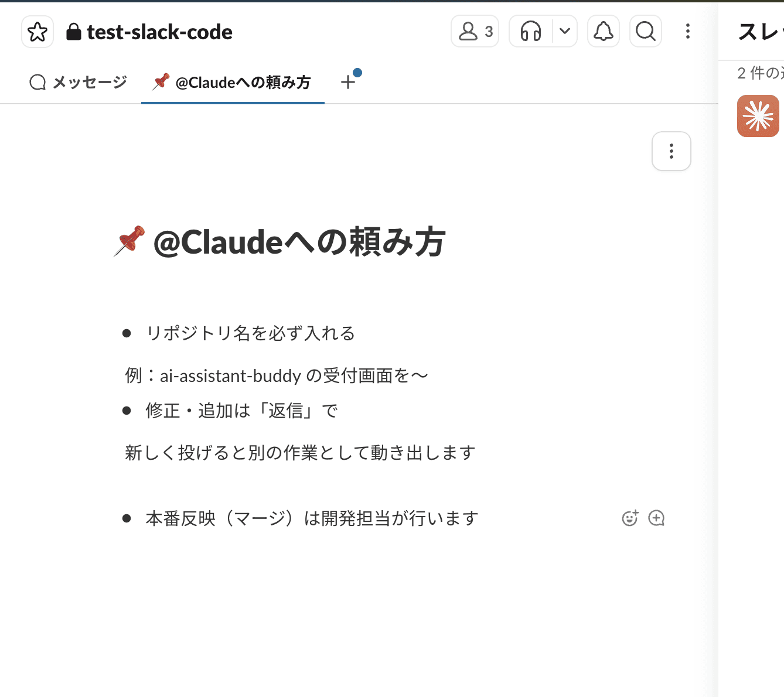784x697 pixels.
Task: Select the @Claudeへの頼み方 tab
Action: (233, 83)
